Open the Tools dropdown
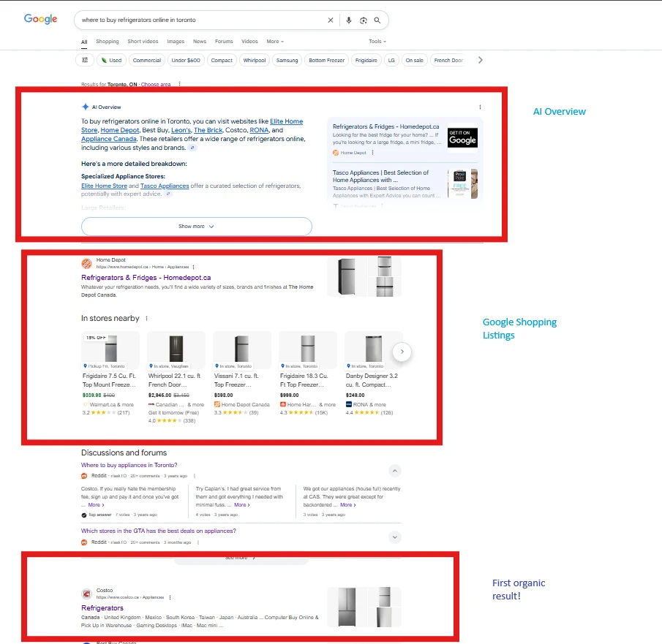The height and width of the screenshot is (644, 662). (377, 42)
